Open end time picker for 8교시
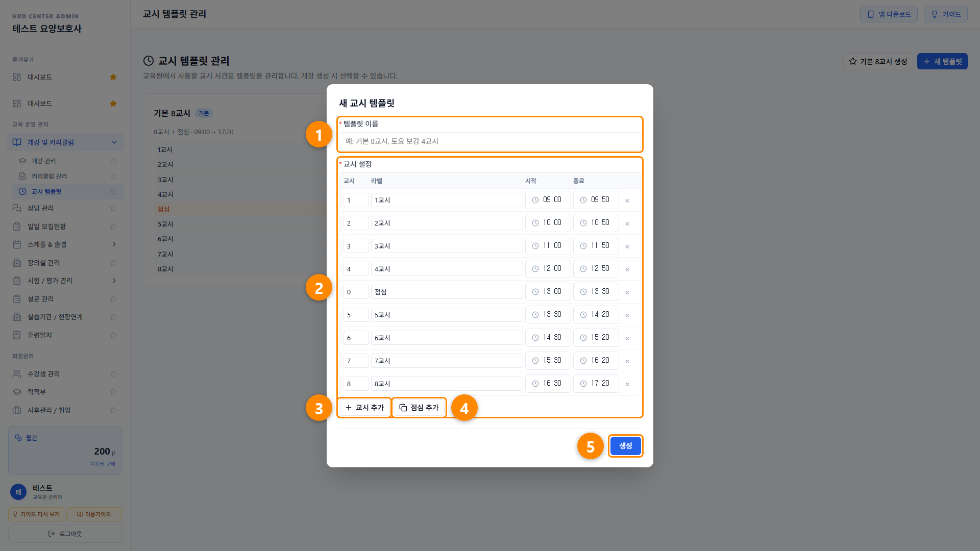 [x=596, y=384]
